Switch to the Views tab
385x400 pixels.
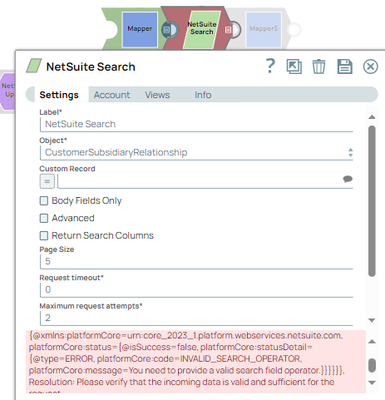157,95
